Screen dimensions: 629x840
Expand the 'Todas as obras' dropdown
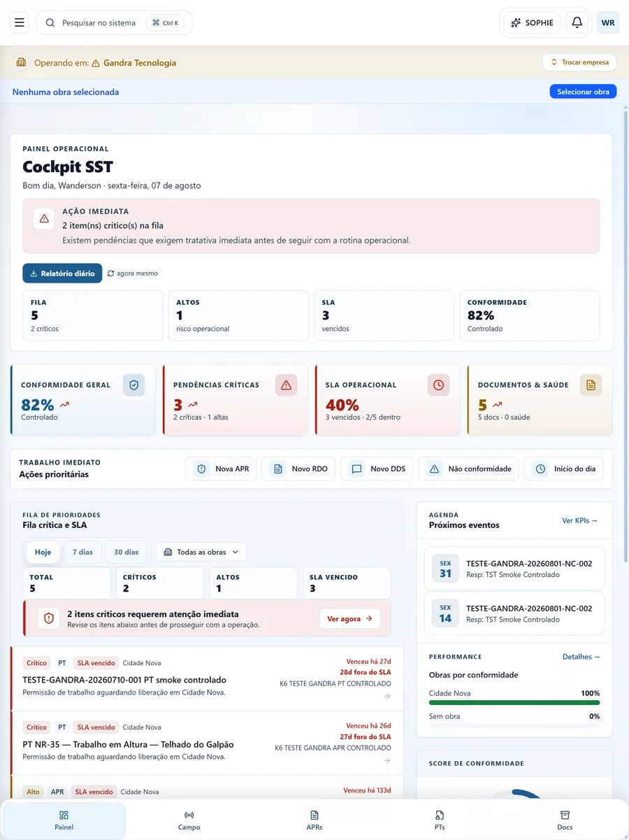click(x=201, y=552)
